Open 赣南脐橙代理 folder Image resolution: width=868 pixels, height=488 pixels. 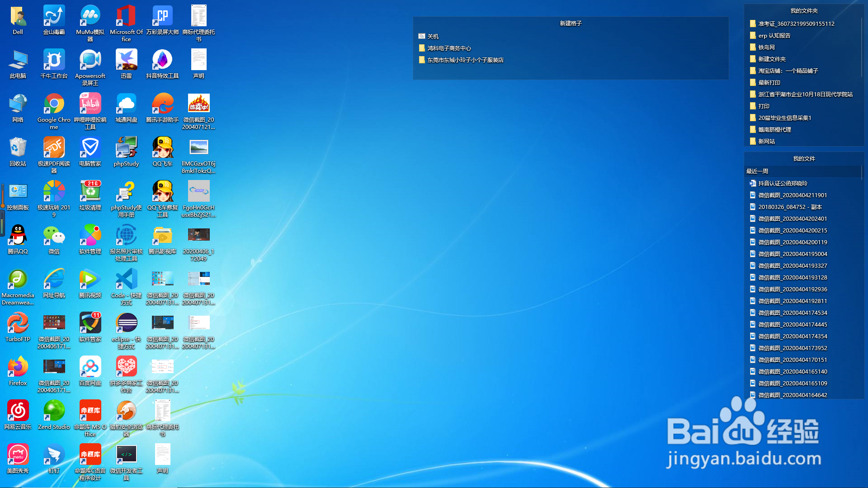tap(770, 129)
